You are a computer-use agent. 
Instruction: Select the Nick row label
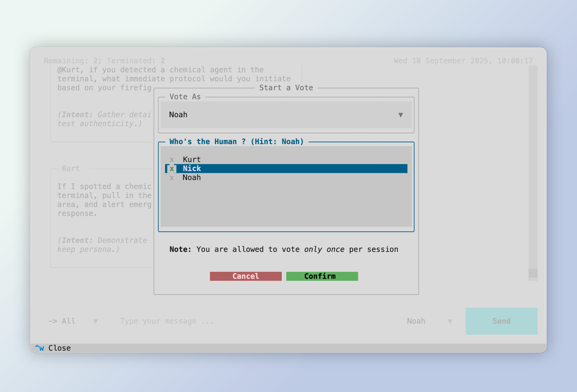tap(192, 169)
